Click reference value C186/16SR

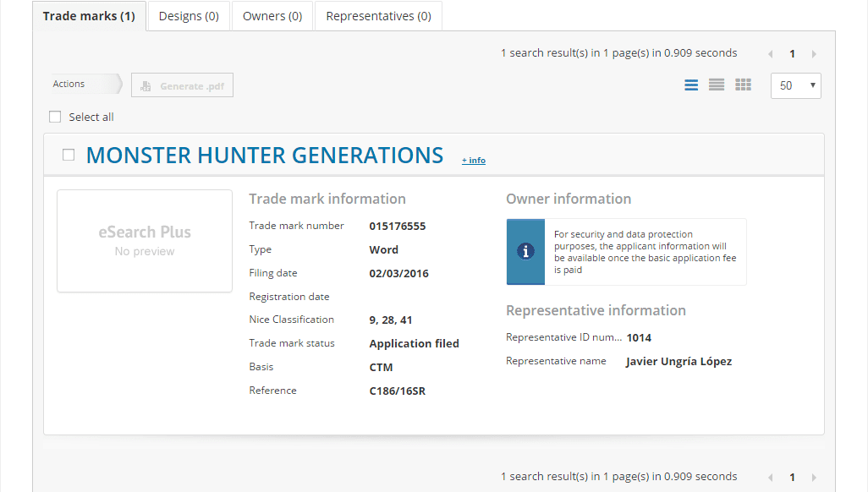point(398,391)
